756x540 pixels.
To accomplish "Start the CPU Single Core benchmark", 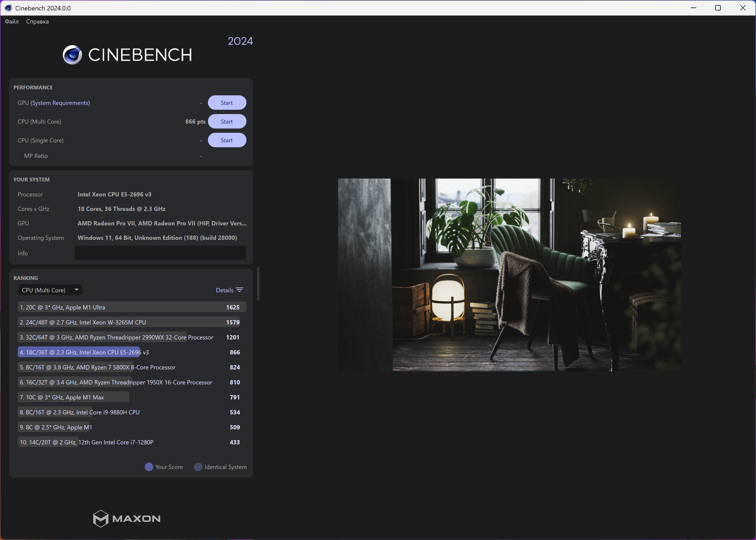I will (227, 140).
